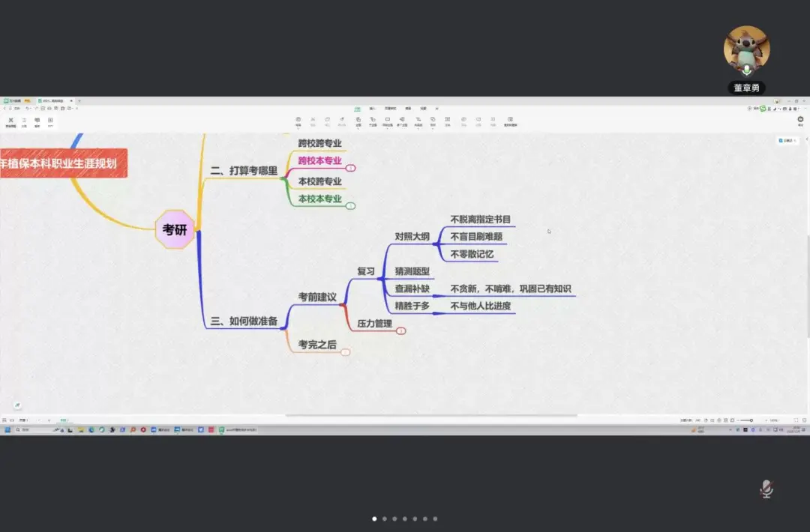Adjust the zoom slider in status bar
Viewport: 810px width, 532px height.
(751, 420)
